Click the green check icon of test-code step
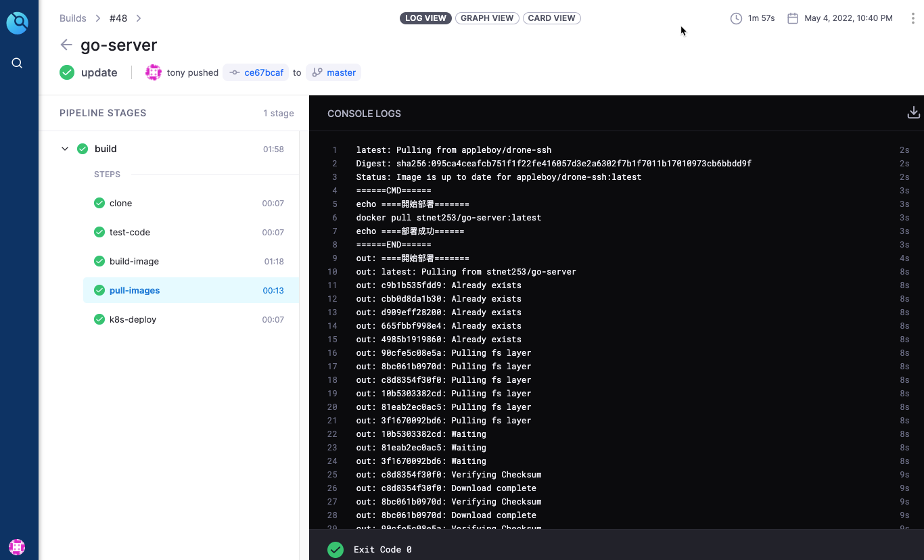The width and height of the screenshot is (924, 560). [x=99, y=232]
